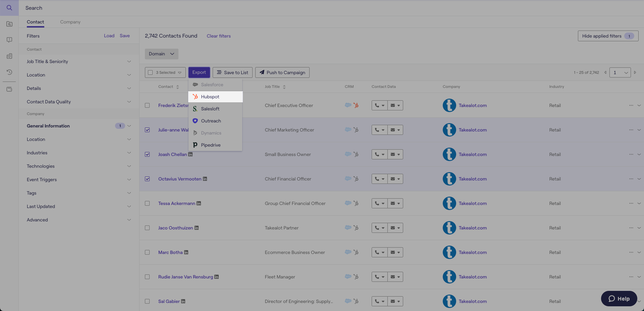
Task: Switch to the Contact tab
Action: click(x=35, y=22)
